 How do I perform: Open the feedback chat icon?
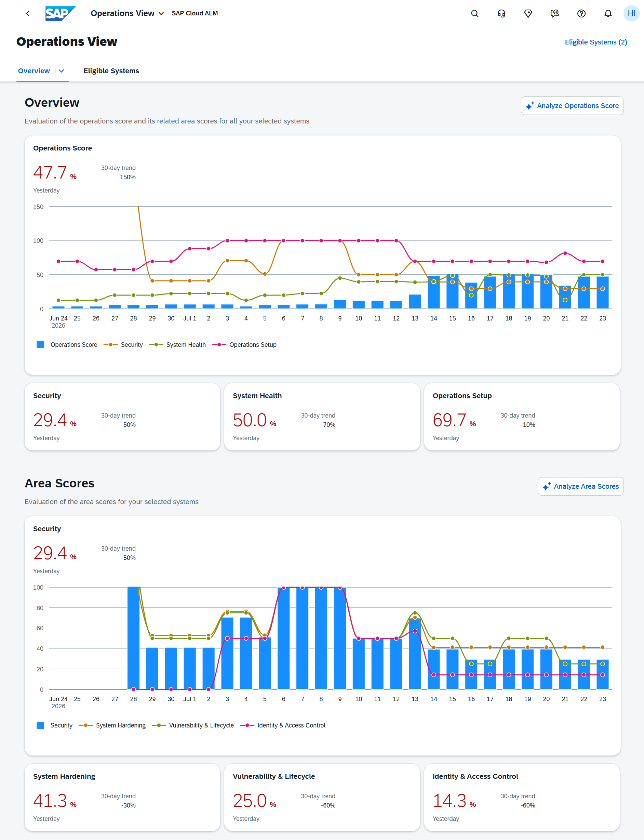tap(555, 13)
